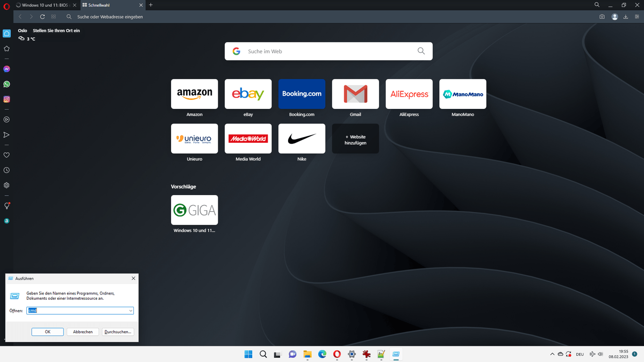Switch the DEU keyboard language indicator

[x=580, y=354]
